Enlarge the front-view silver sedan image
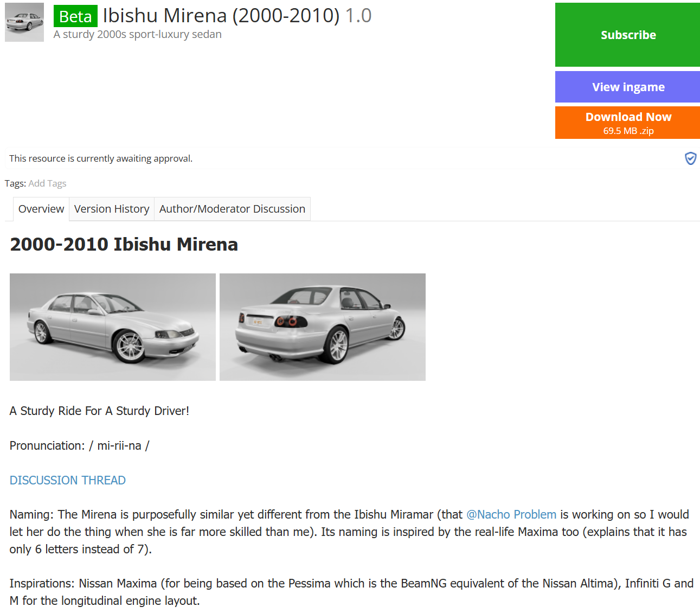 point(113,327)
